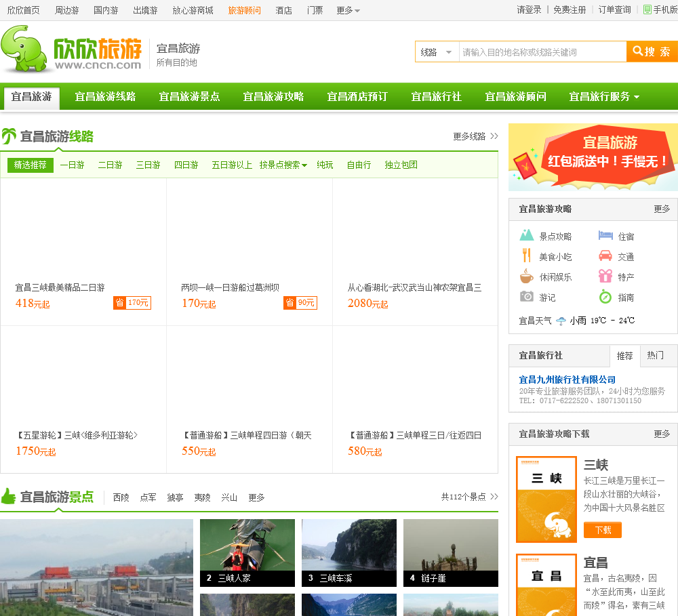Image resolution: width=678 pixels, height=616 pixels.
Task: Select the 宜昌旅游攻略 navigation menu item
Action: (273, 97)
